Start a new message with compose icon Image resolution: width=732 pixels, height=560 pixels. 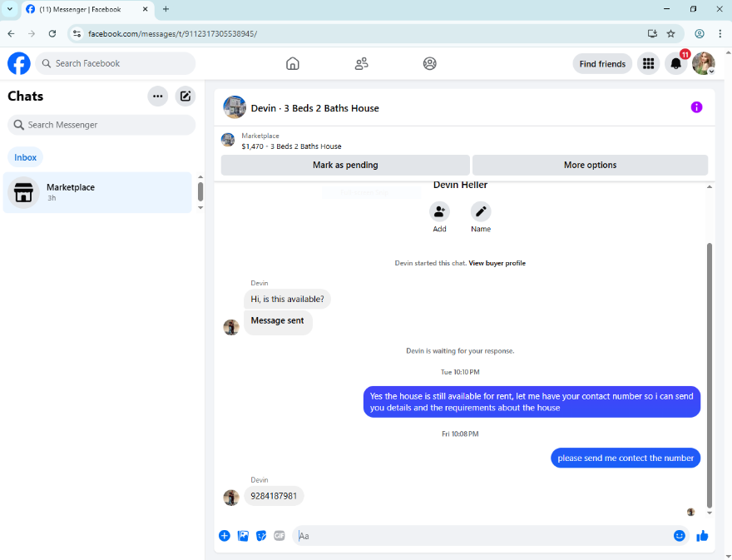(x=185, y=97)
